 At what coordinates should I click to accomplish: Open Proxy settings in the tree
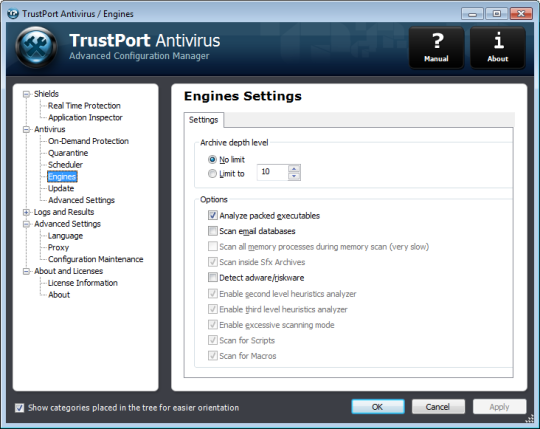click(x=59, y=248)
